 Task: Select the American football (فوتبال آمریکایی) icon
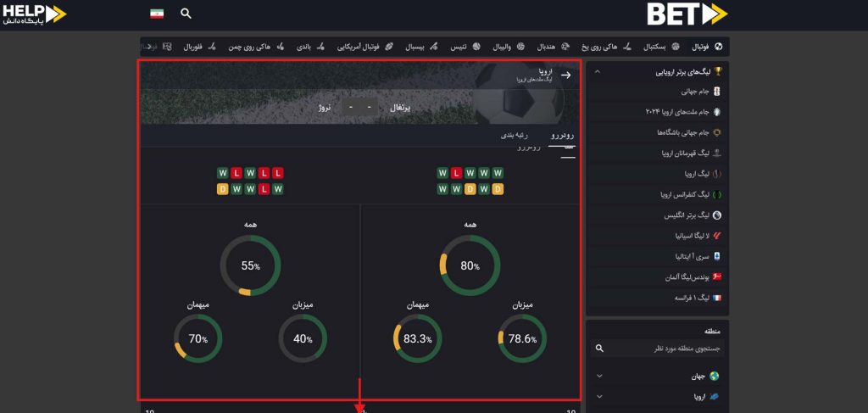388,47
